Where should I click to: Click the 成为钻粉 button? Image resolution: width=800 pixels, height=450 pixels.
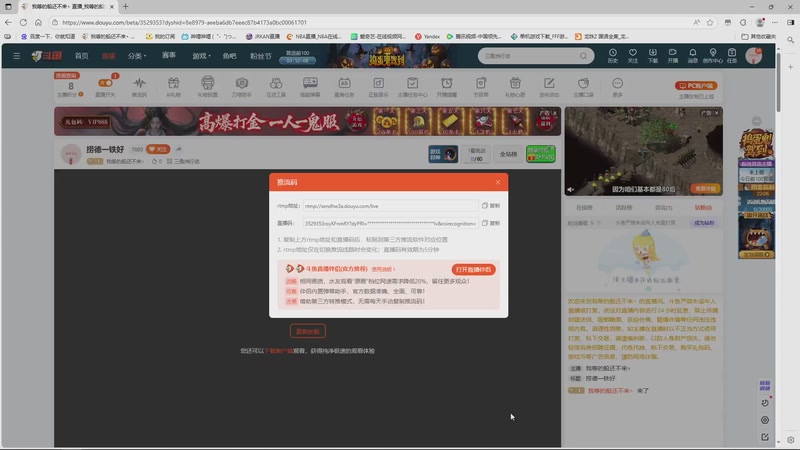point(704,223)
